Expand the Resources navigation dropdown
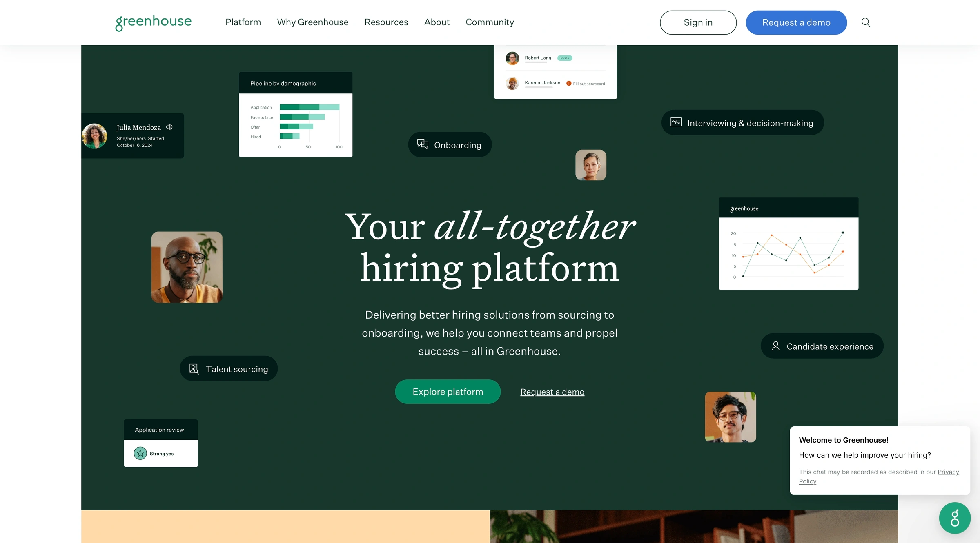This screenshot has height=543, width=980. (386, 22)
